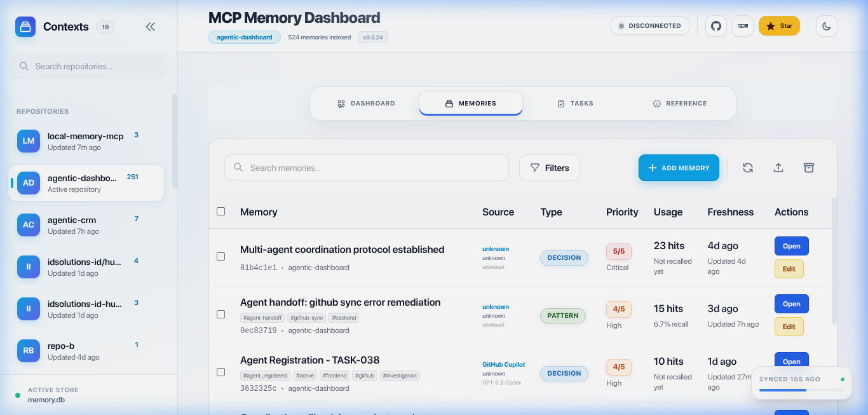The height and width of the screenshot is (415, 868).
Task: Click memory ID 81b4c1e1
Action: point(259,268)
